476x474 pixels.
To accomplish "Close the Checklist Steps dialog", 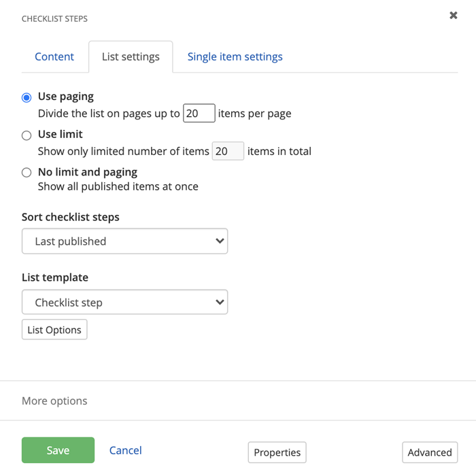I will (454, 15).
